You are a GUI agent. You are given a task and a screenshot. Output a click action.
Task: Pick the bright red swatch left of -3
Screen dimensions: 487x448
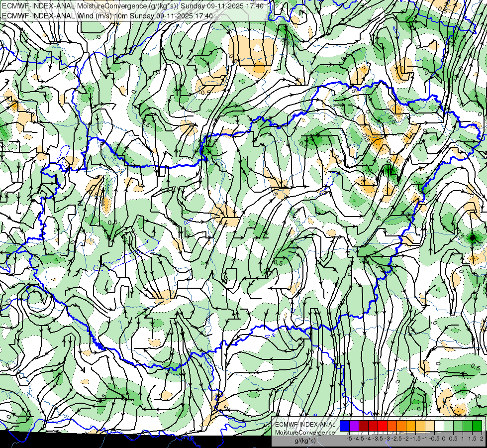383,426
